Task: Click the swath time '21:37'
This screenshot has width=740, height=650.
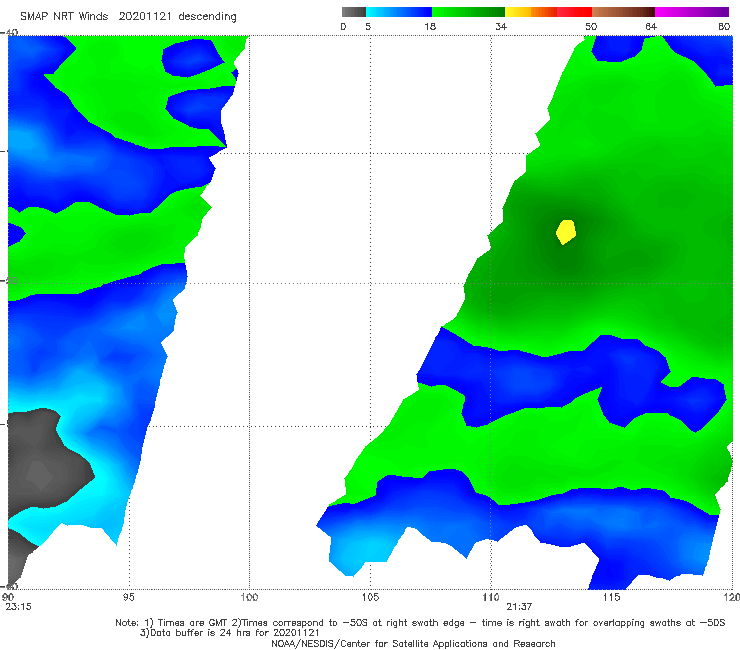Action: coord(520,607)
